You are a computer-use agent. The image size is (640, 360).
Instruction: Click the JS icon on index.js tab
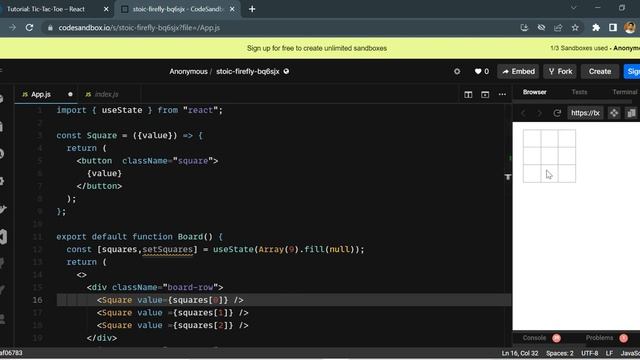click(x=88, y=94)
